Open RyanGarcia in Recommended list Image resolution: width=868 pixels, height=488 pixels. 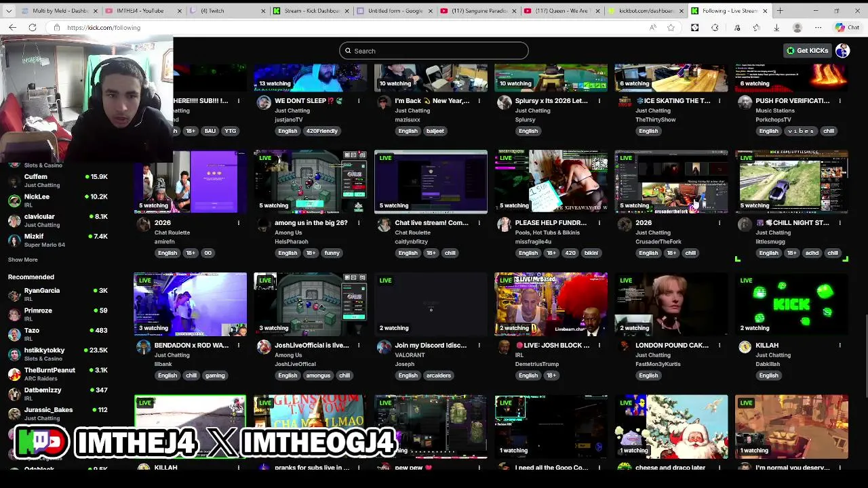(x=58, y=294)
